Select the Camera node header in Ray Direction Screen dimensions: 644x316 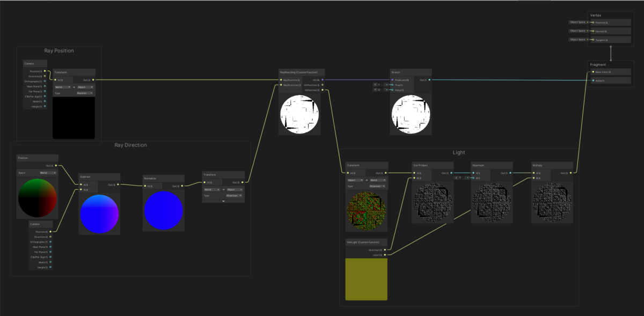click(41, 224)
